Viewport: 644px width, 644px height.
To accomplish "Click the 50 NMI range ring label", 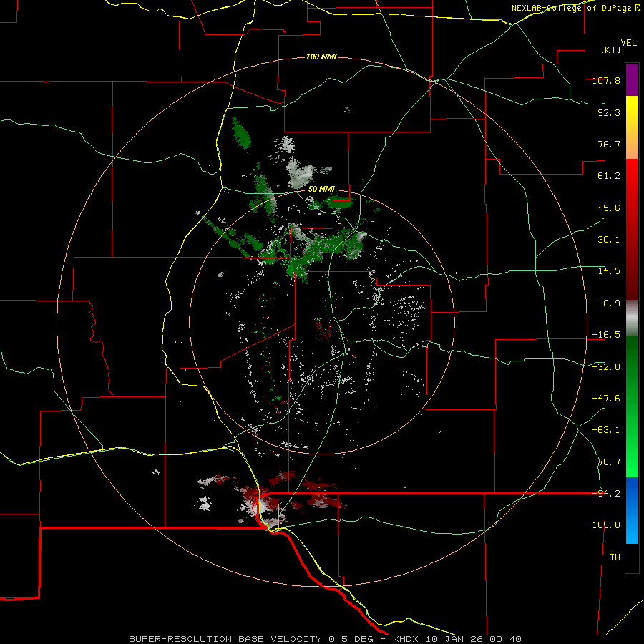I will click(321, 189).
